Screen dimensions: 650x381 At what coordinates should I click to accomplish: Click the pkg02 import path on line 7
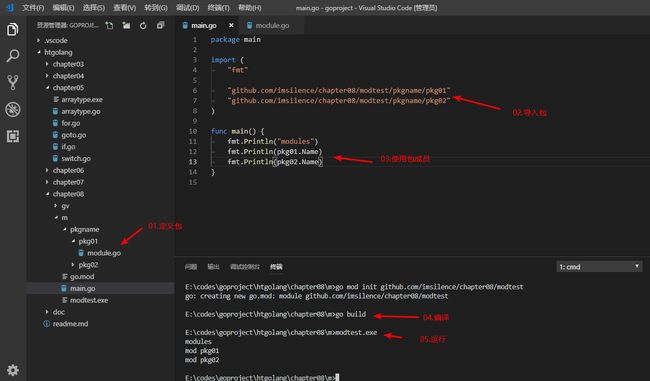pos(339,100)
